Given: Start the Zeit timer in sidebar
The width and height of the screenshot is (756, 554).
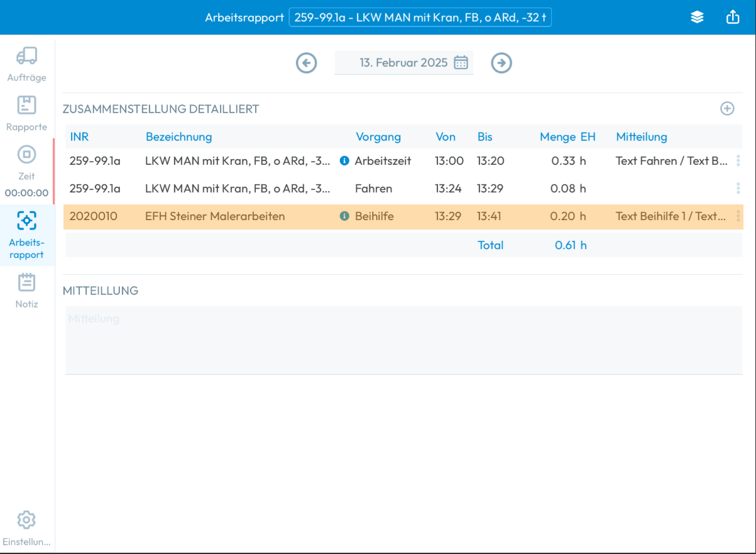Looking at the screenshot, I should tap(26, 155).
